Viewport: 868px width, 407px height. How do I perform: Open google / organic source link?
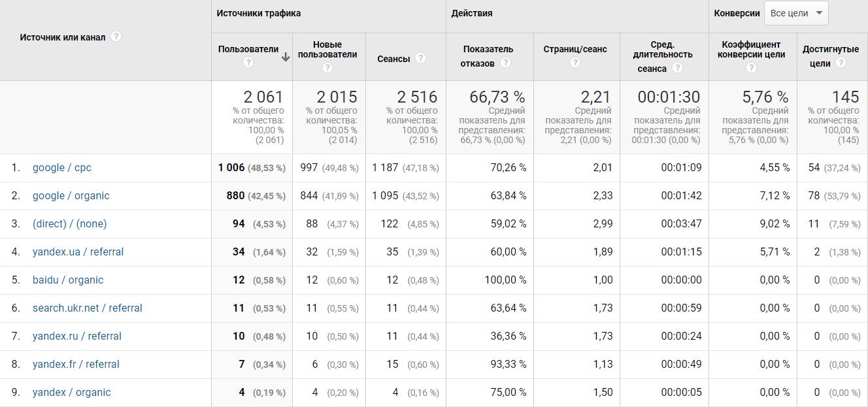71,196
